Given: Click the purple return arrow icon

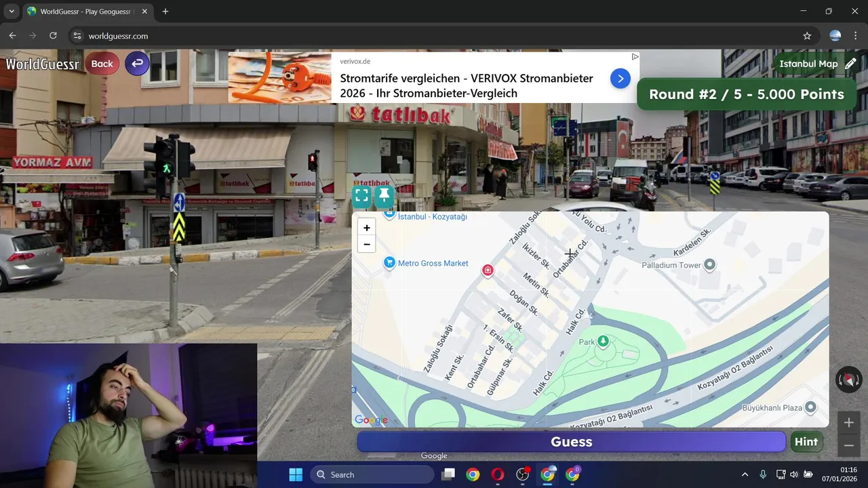Looking at the screenshot, I should (x=137, y=64).
